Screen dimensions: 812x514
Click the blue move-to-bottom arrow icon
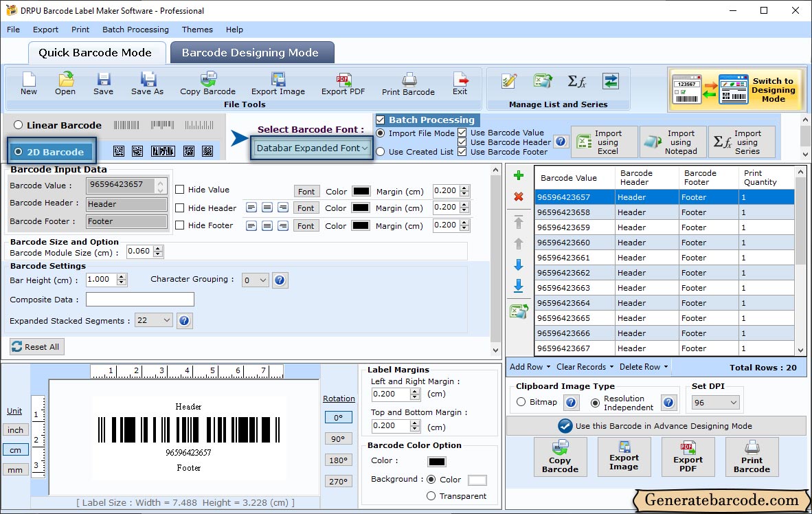[519, 286]
